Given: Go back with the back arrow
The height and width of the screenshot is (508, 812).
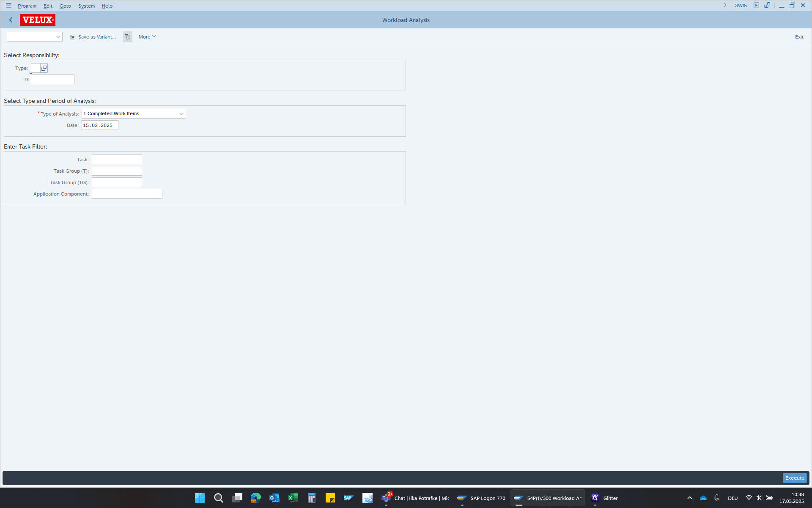Looking at the screenshot, I should (x=11, y=20).
